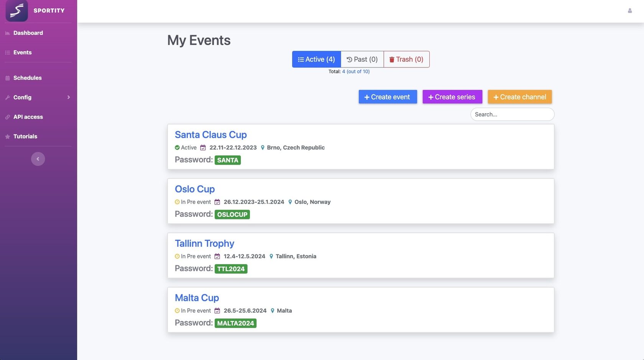This screenshot has height=360, width=644.
Task: Click the Create event button
Action: [387, 97]
